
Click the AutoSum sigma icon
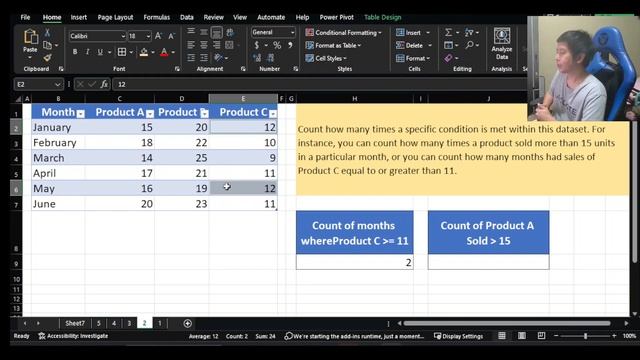click(x=448, y=32)
